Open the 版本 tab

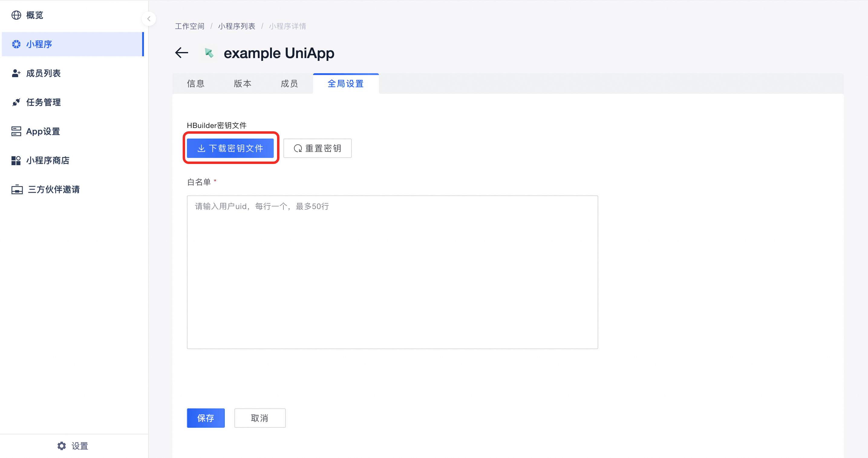tap(243, 83)
